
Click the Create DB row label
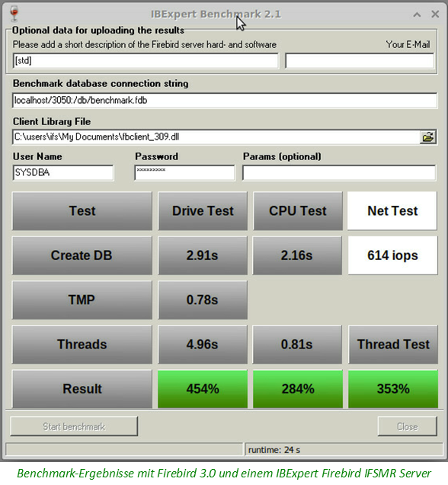coord(82,255)
